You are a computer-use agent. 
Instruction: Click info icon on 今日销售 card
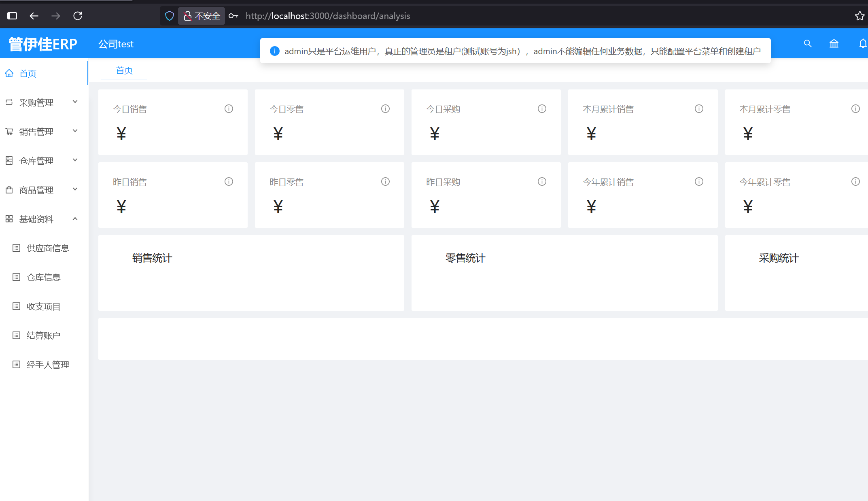[229, 109]
